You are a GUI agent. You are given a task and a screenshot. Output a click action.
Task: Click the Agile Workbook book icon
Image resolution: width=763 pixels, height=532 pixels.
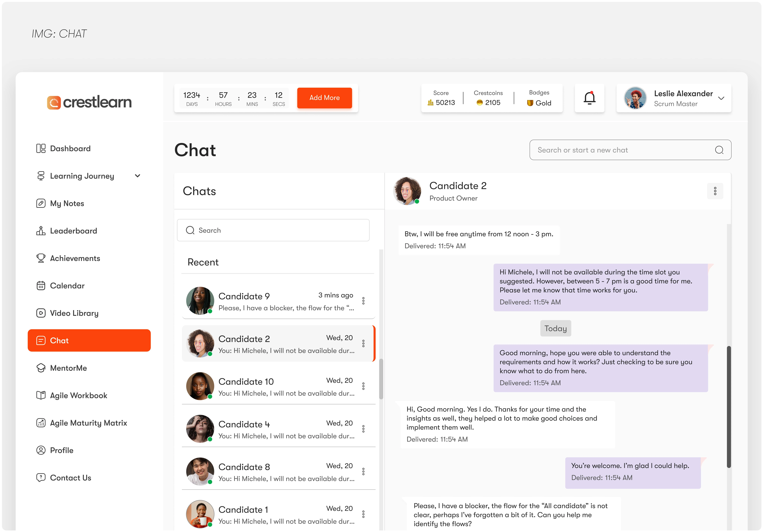point(41,395)
